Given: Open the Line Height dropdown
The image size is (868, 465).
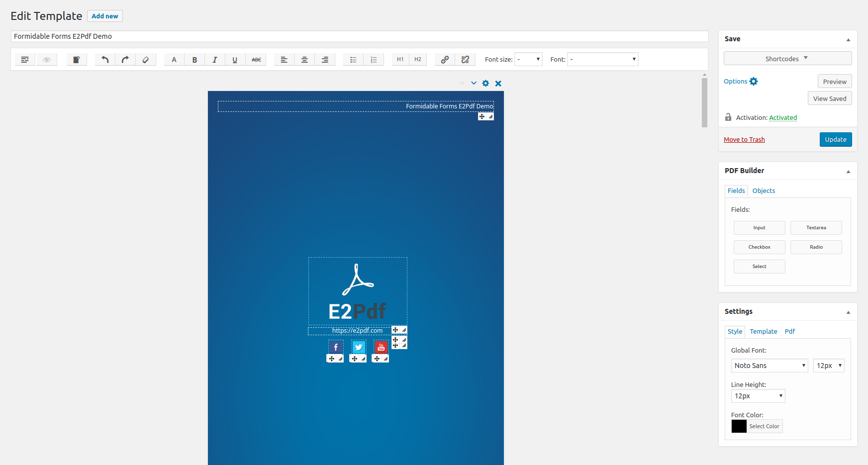Looking at the screenshot, I should (x=758, y=396).
